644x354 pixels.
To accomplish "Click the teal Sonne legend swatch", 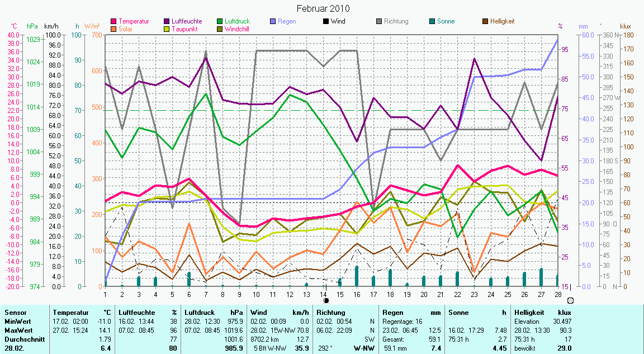I will (x=432, y=22).
